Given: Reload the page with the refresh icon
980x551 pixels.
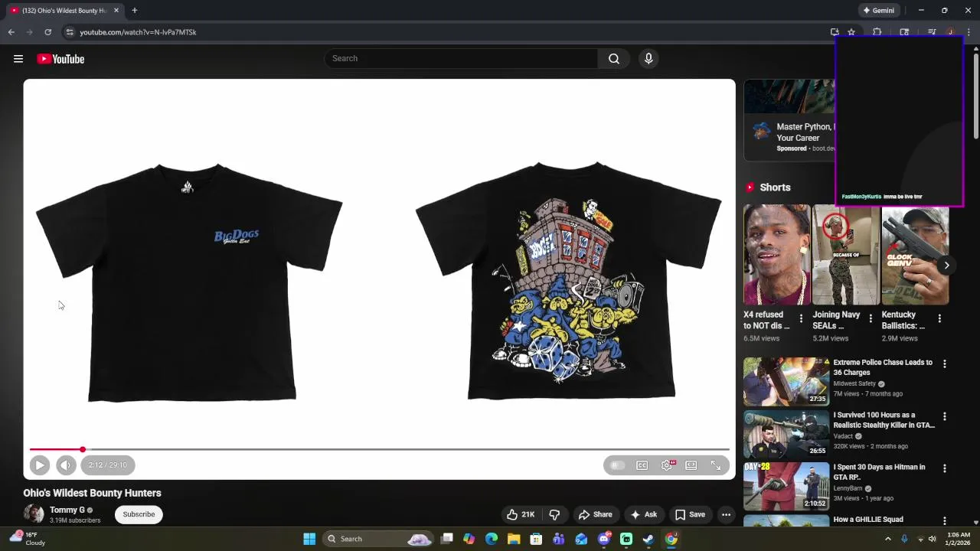Looking at the screenshot, I should pos(47,32).
